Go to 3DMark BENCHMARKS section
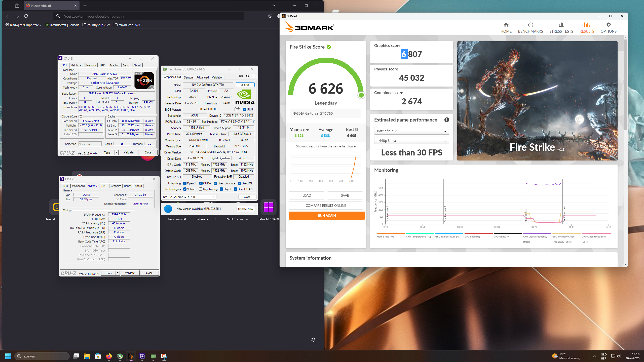Image resolution: width=644 pixels, height=362 pixels. click(530, 28)
